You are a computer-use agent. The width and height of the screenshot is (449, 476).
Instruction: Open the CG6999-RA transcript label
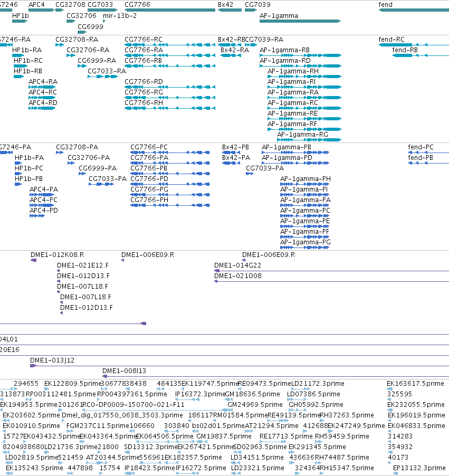click(97, 61)
